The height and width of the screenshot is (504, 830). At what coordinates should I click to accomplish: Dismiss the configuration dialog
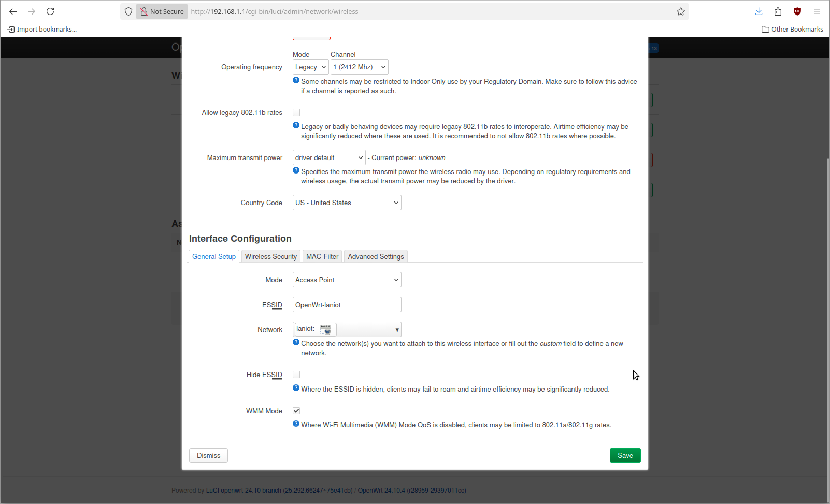[208, 455]
